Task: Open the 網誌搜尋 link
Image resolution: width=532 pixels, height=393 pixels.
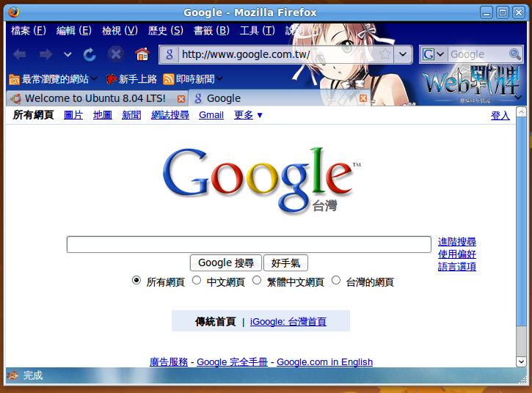Action: 170,115
